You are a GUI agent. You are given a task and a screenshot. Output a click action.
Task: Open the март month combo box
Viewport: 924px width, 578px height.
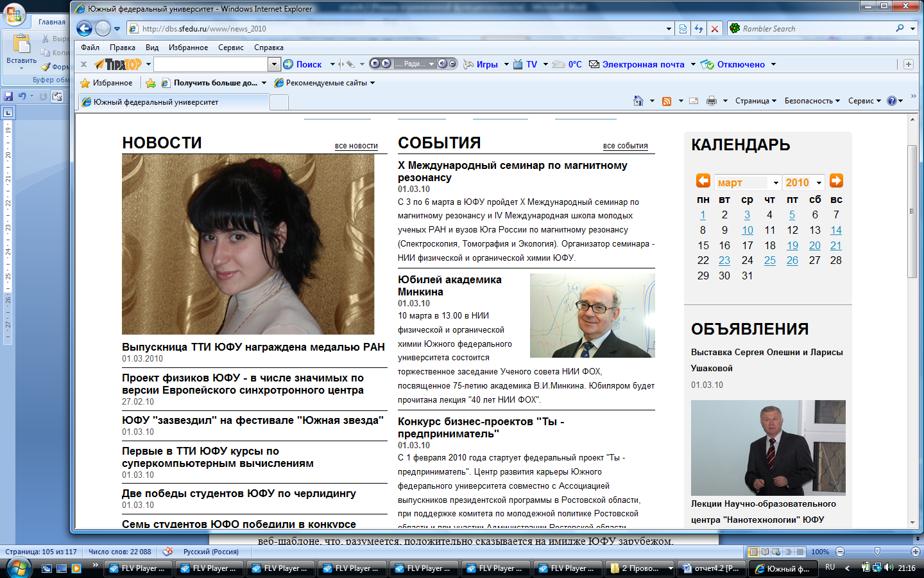click(x=748, y=182)
